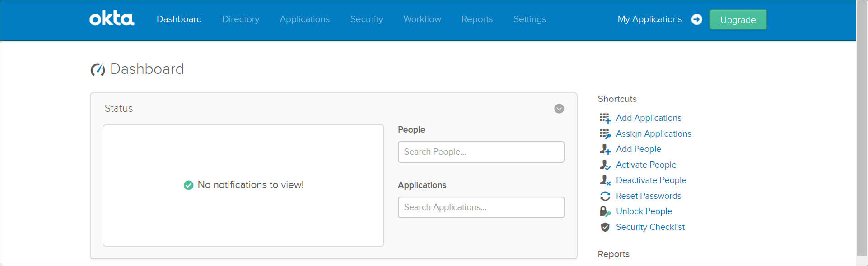Click the Assign Applications shortcut icon
Image resolution: width=868 pixels, height=266 pixels.
click(605, 134)
